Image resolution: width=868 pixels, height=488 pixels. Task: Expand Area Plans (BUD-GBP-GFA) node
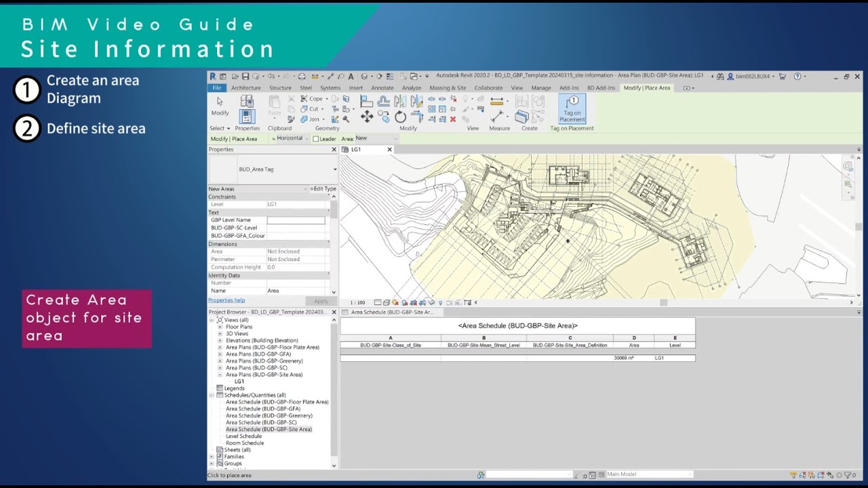pos(220,354)
